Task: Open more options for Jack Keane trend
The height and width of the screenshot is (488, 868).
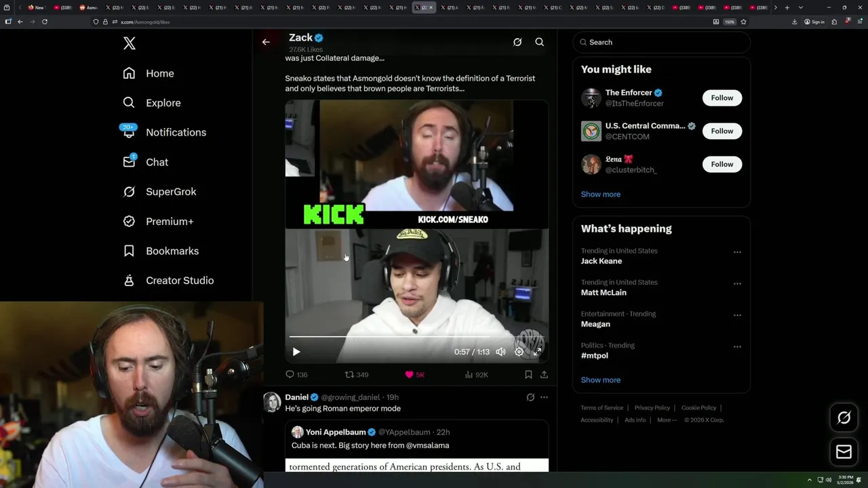Action: [737, 252]
